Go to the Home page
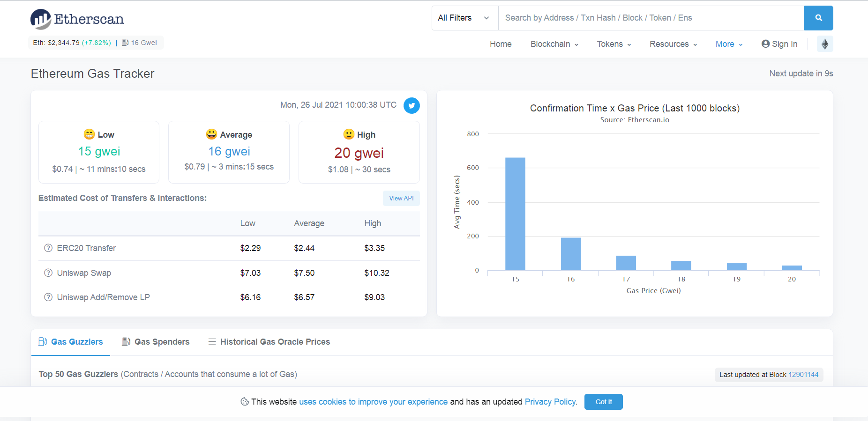The image size is (868, 421). click(x=501, y=44)
